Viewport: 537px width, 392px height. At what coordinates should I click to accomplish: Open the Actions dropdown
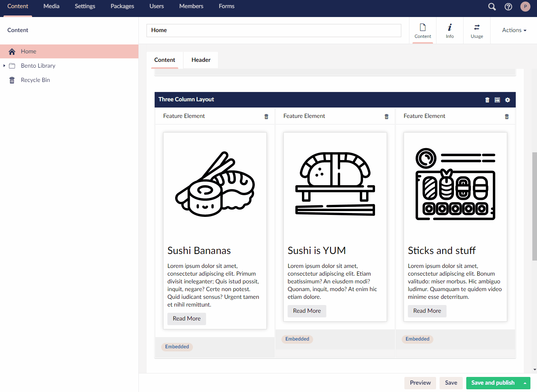pyautogui.click(x=514, y=30)
